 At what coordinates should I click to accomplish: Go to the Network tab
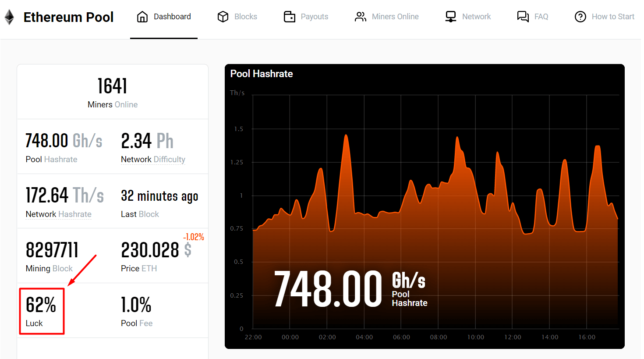click(477, 17)
